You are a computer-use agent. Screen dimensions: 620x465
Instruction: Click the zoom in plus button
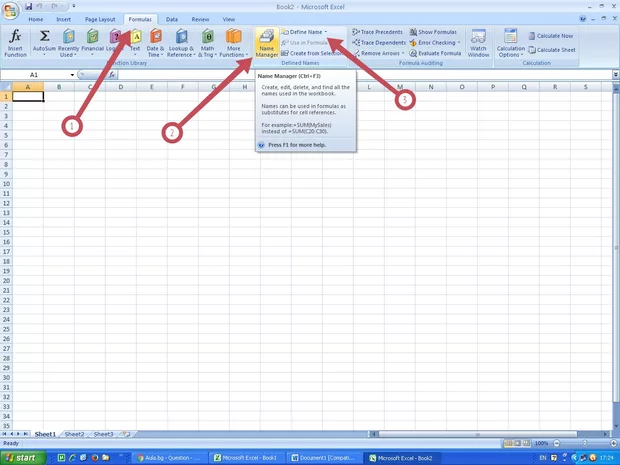613,443
